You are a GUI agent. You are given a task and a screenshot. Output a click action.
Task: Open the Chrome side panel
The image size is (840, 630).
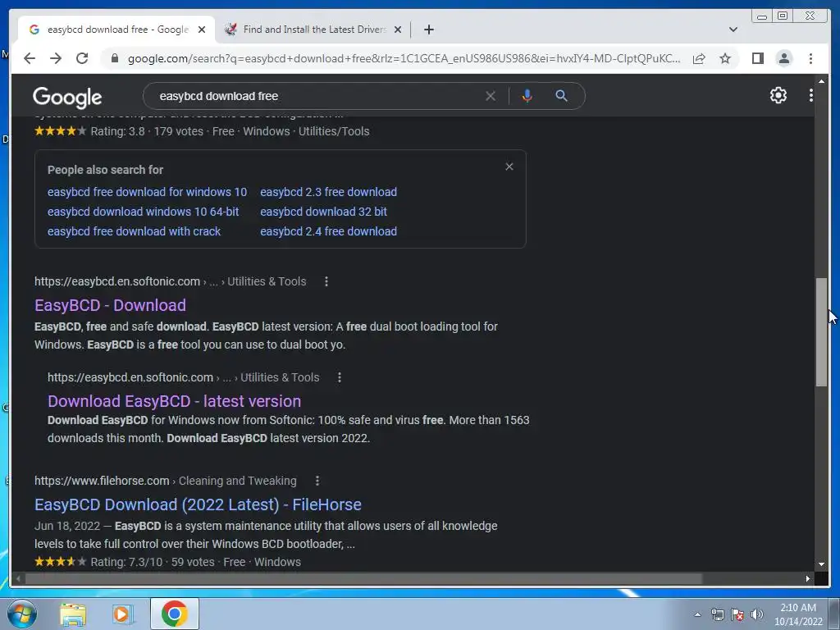click(x=757, y=58)
